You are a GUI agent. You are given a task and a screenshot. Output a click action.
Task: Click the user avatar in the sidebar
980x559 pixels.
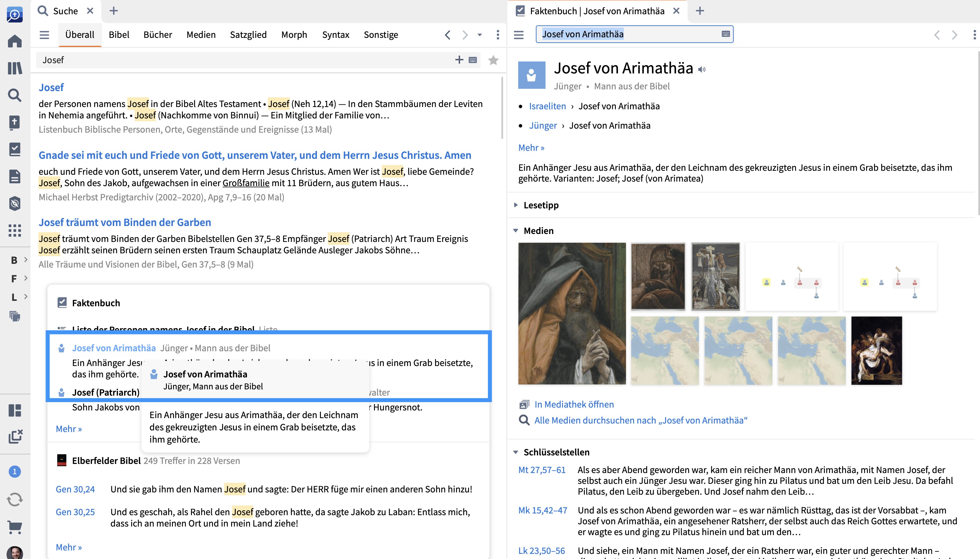click(x=15, y=552)
